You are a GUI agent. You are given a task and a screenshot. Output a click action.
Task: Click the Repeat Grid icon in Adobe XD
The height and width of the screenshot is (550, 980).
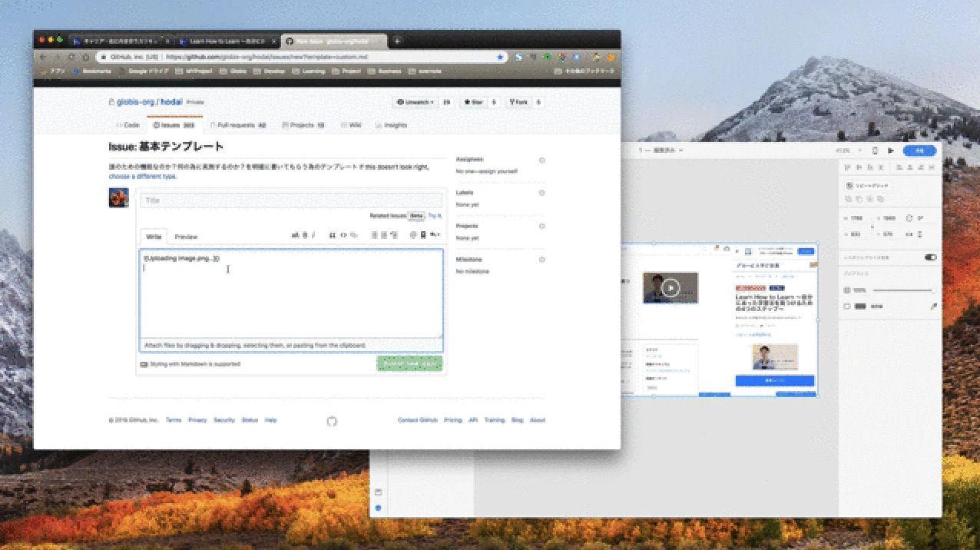pyautogui.click(x=849, y=185)
